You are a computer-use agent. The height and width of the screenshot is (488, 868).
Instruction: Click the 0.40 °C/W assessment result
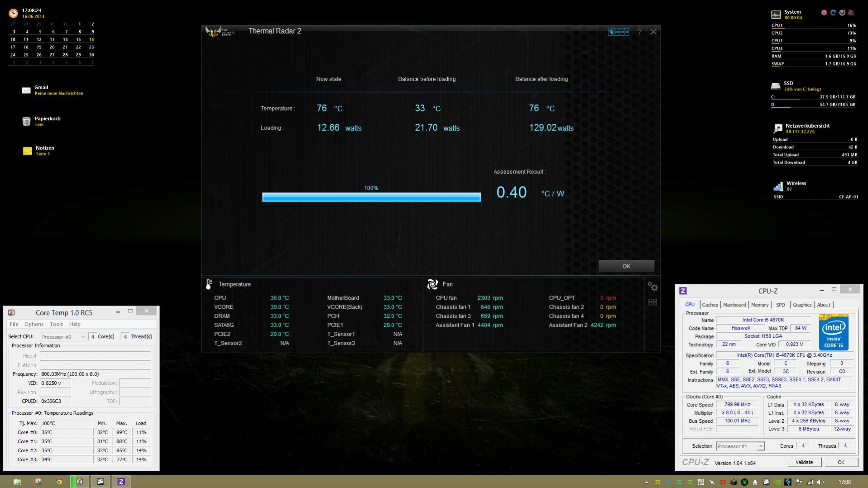point(530,192)
